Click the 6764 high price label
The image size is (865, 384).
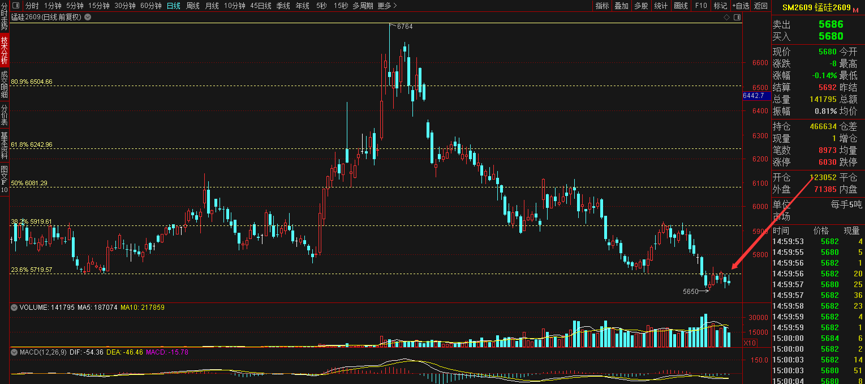tap(404, 26)
